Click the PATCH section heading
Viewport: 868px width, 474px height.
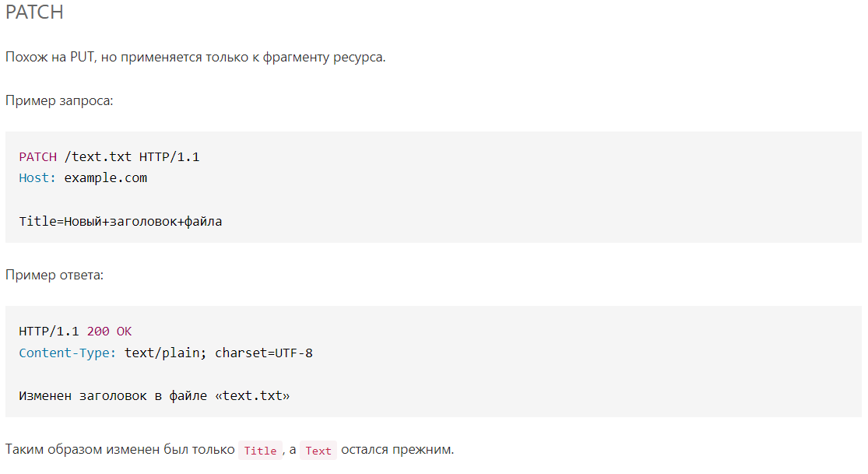pos(34,12)
